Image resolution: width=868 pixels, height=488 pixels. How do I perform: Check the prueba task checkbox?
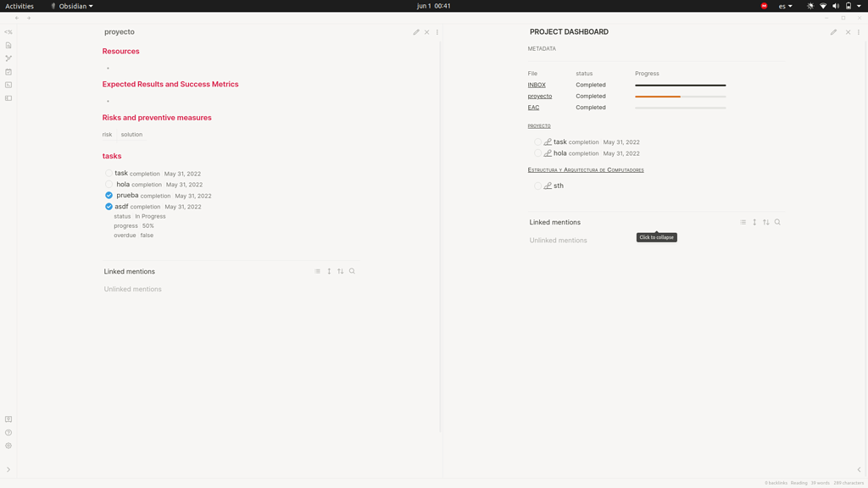pos(108,195)
